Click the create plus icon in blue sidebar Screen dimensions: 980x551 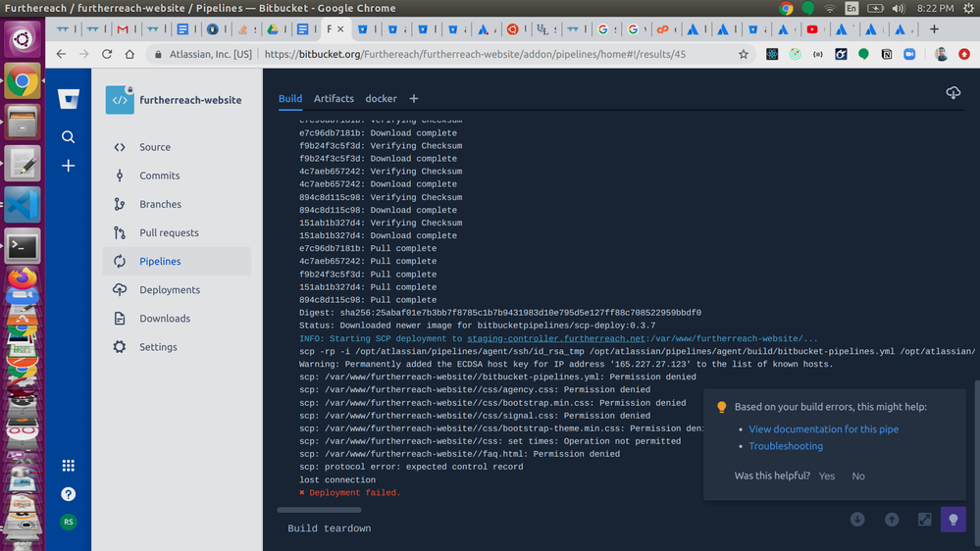click(68, 166)
